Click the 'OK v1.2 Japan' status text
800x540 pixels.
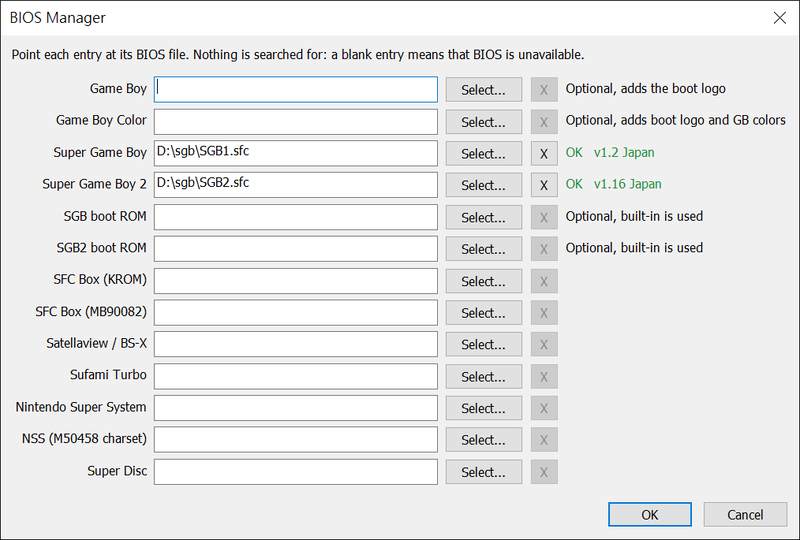point(610,153)
